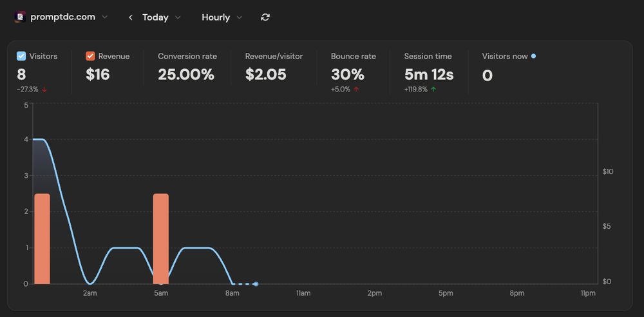Image resolution: width=644 pixels, height=317 pixels.
Task: Uncheck the Visitors checkbox
Action: [x=21, y=56]
